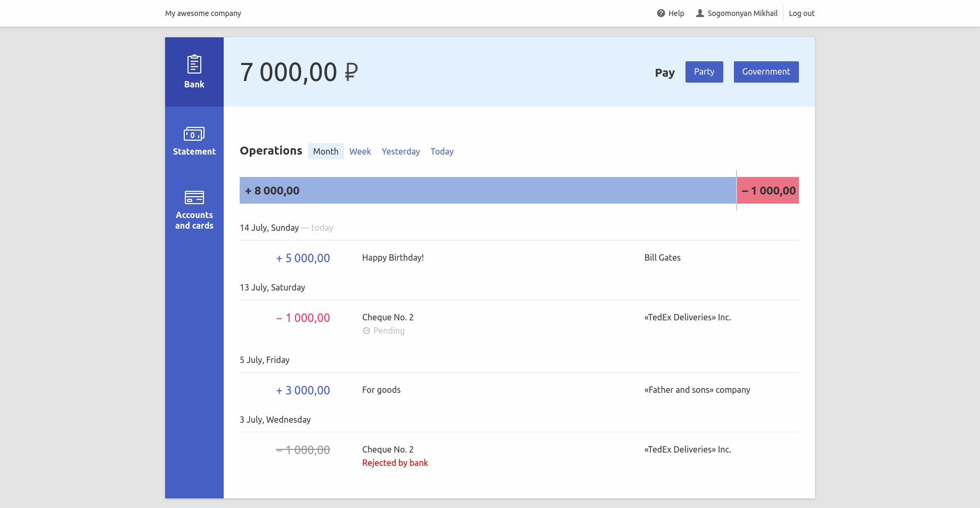Screen dimensions: 980x508
Task: Open the For goods transaction
Action: pos(381,390)
